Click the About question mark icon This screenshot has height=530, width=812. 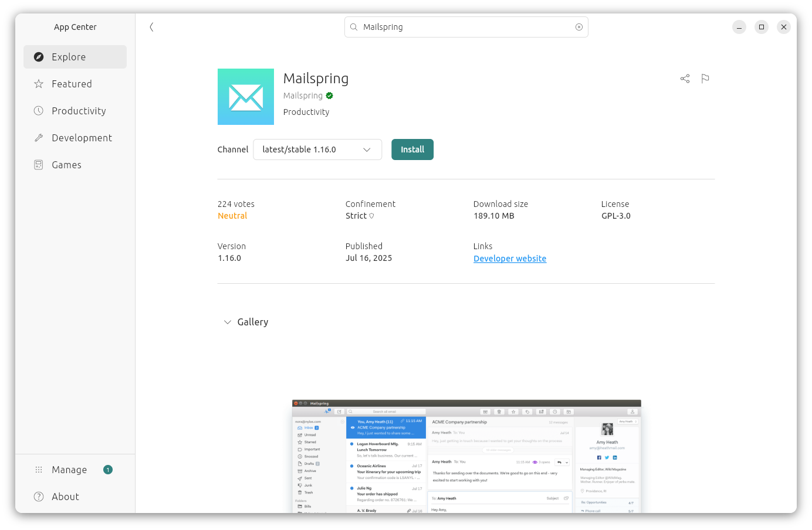pyautogui.click(x=38, y=496)
